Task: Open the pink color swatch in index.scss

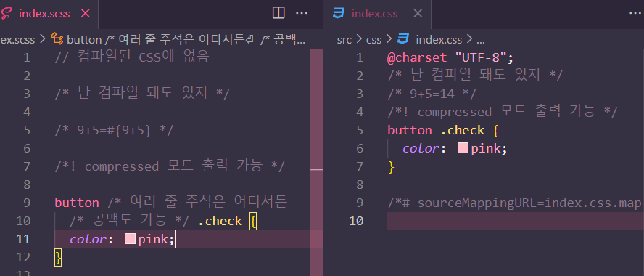Action: click(x=131, y=239)
